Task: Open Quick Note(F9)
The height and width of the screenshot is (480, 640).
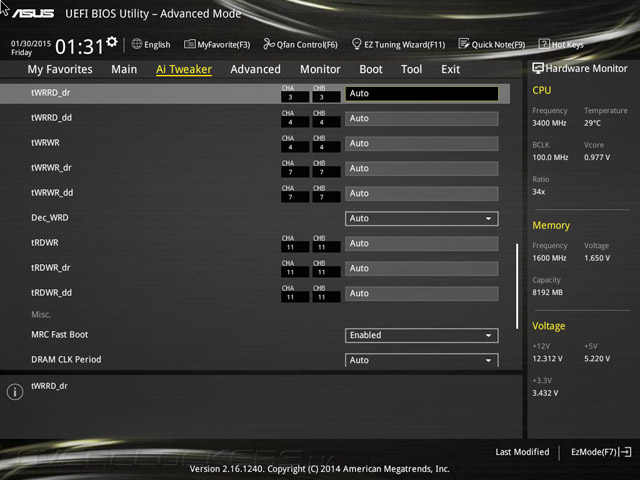Action: 498,44
